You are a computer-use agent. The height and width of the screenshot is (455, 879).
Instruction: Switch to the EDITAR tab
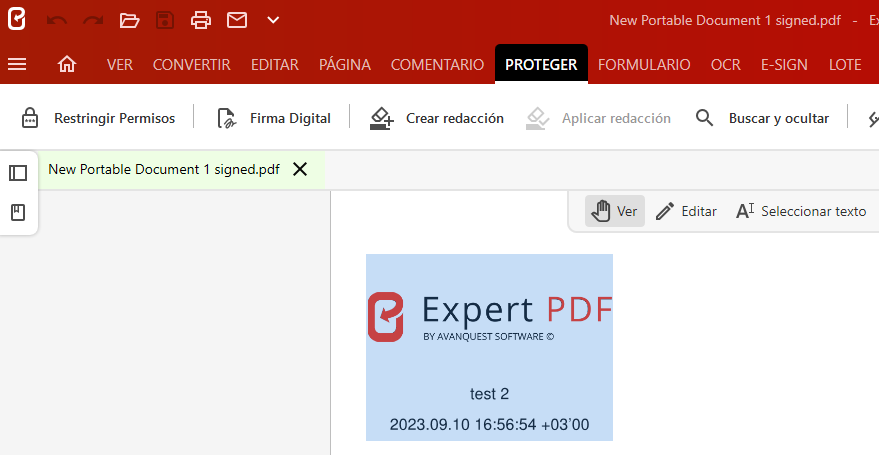275,65
